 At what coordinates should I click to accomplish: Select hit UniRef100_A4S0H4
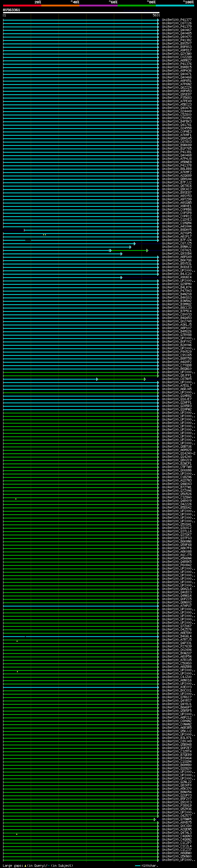pyautogui.click(x=176, y=226)
